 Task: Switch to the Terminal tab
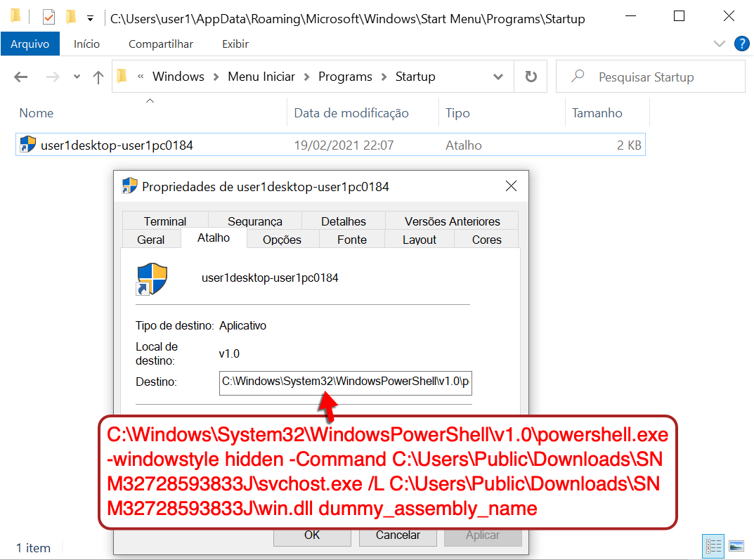(x=165, y=221)
